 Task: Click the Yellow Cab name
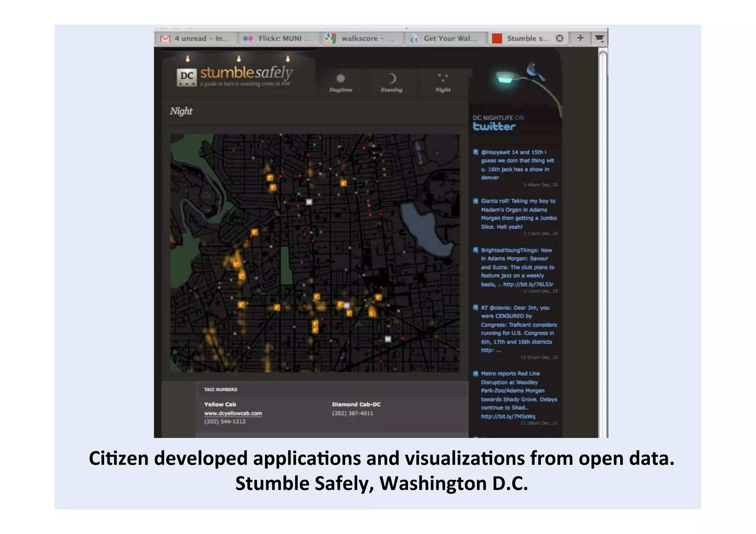point(220,404)
